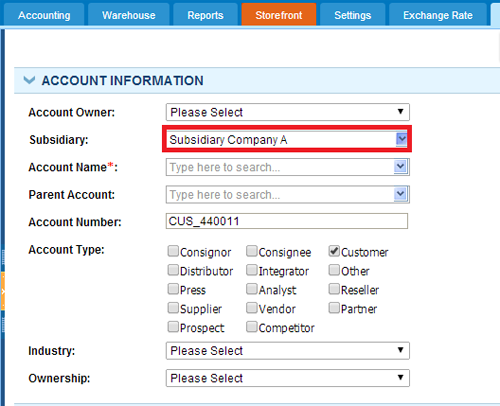This screenshot has height=406, width=500.
Task: Click the Account Number input field
Action: pos(287,221)
